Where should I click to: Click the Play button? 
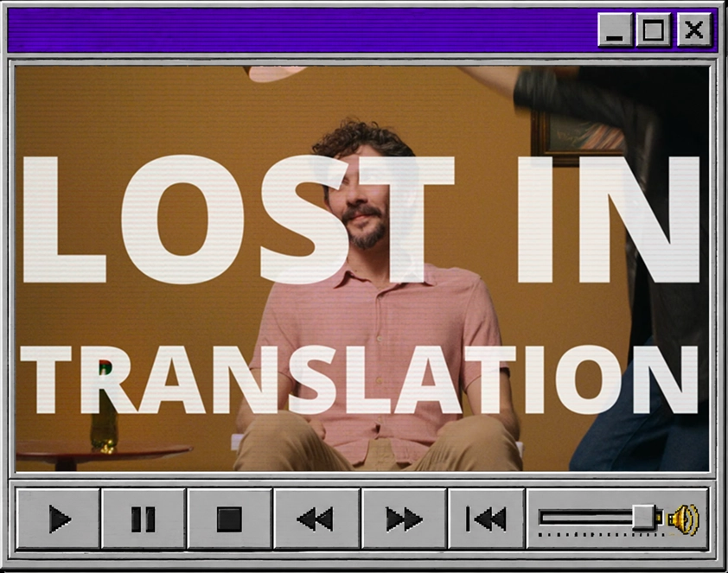tap(58, 519)
